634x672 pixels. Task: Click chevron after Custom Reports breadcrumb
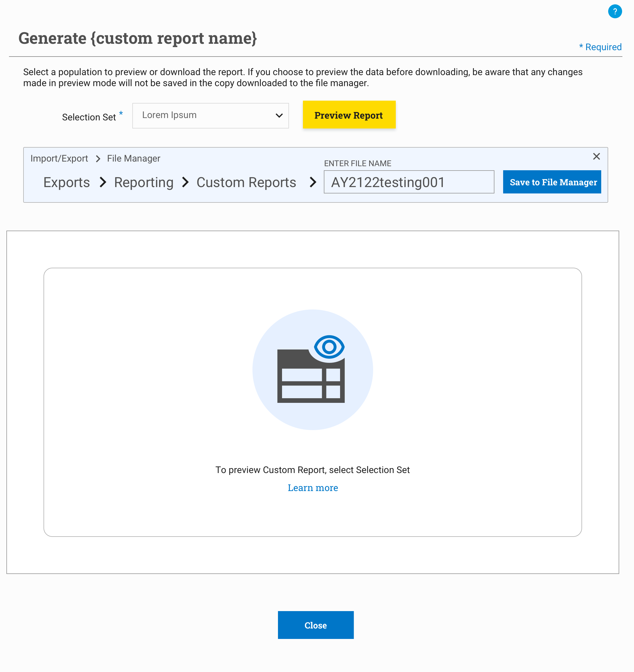point(313,182)
